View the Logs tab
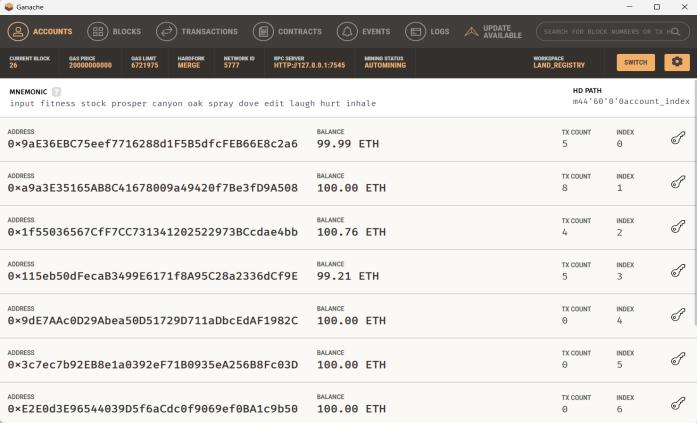The height and width of the screenshot is (423, 697). pyautogui.click(x=427, y=32)
